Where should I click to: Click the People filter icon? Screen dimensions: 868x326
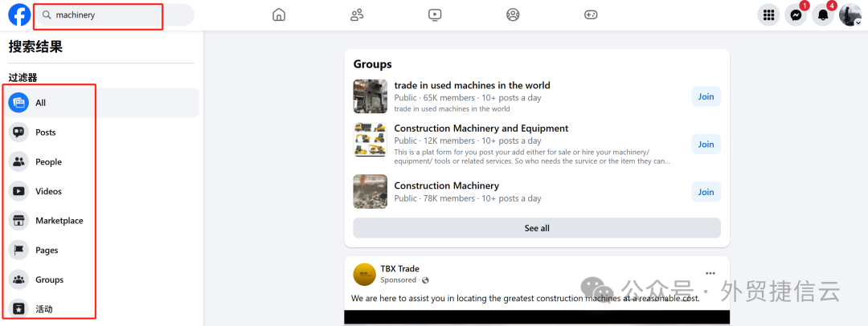click(18, 161)
